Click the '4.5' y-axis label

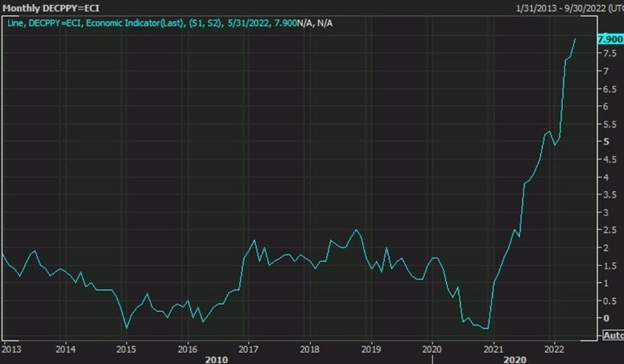point(610,159)
